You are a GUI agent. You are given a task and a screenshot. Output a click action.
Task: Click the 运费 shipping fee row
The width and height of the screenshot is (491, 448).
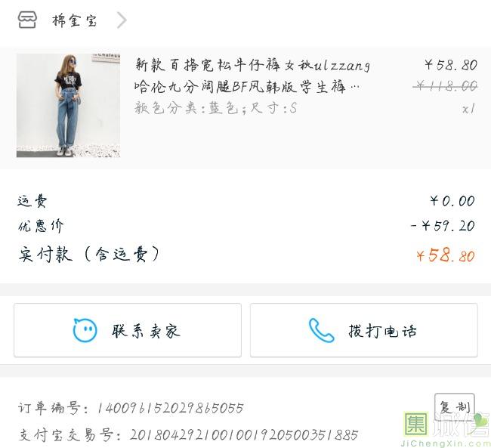(x=246, y=201)
